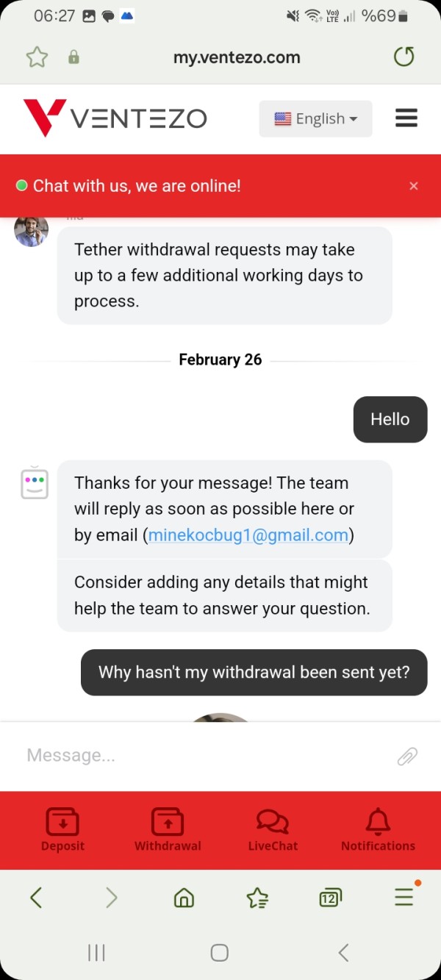Viewport: 441px width, 980px height.
Task: Open the Deposit section
Action: tap(62, 830)
